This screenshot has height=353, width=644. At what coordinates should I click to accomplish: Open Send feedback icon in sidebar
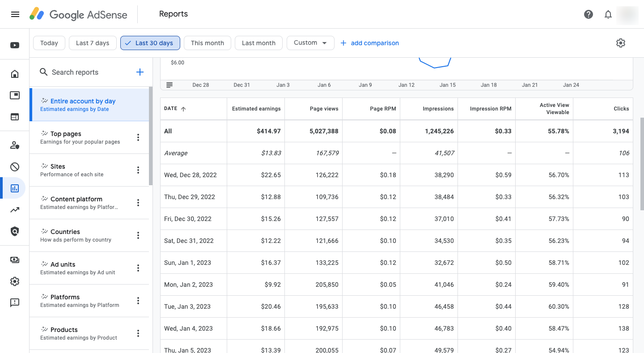coord(15,303)
